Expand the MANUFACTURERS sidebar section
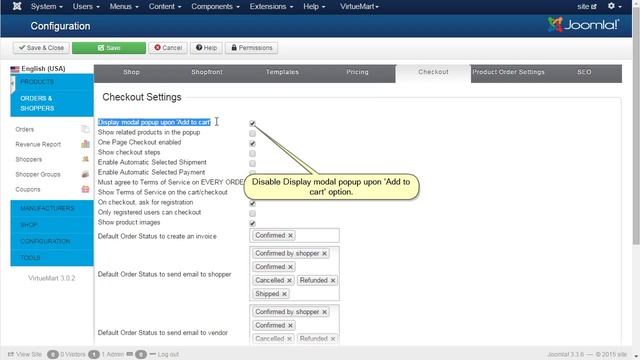Viewport: 640px width, 360px height. point(52,209)
